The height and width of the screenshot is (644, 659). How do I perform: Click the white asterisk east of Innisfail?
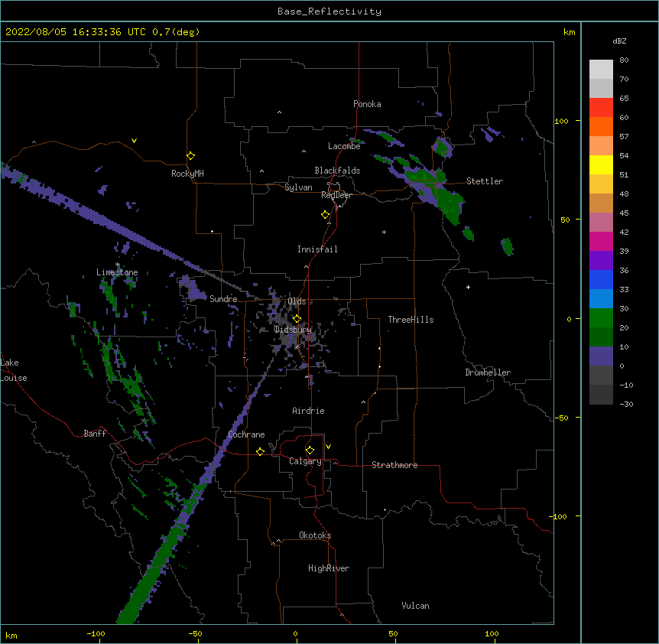click(x=384, y=232)
